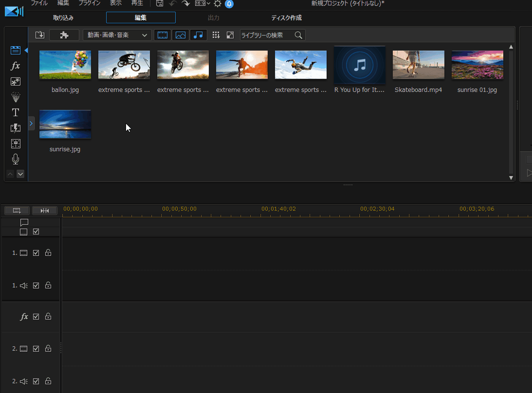
Task: Switch to the 取り込み tab
Action: [x=63, y=18]
